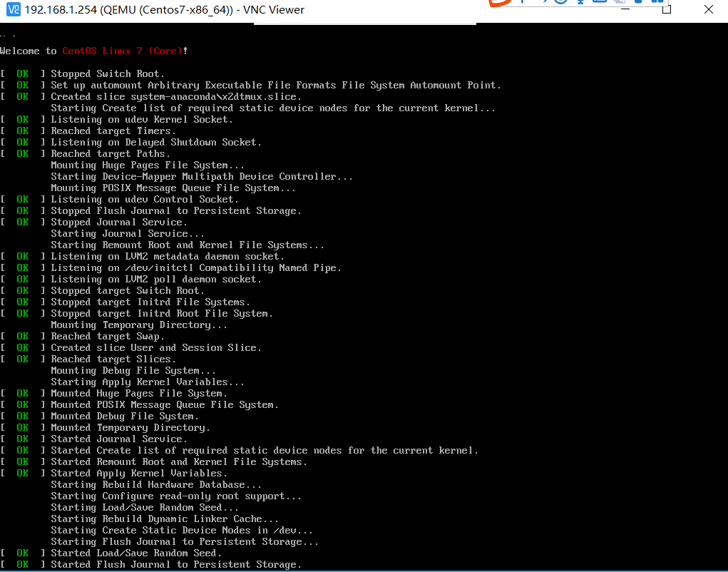Click 'Listening on Delayed Shutdown Socket.' line
Screen dimensions: 728x572
click(156, 142)
